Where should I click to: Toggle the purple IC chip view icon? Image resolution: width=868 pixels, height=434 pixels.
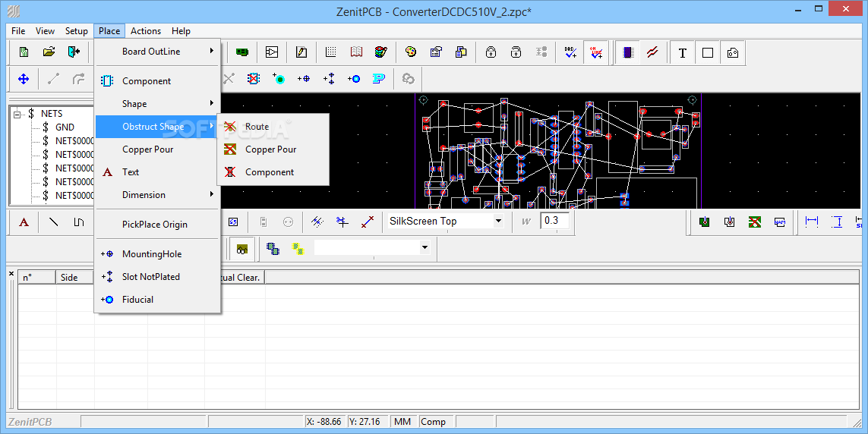click(628, 52)
